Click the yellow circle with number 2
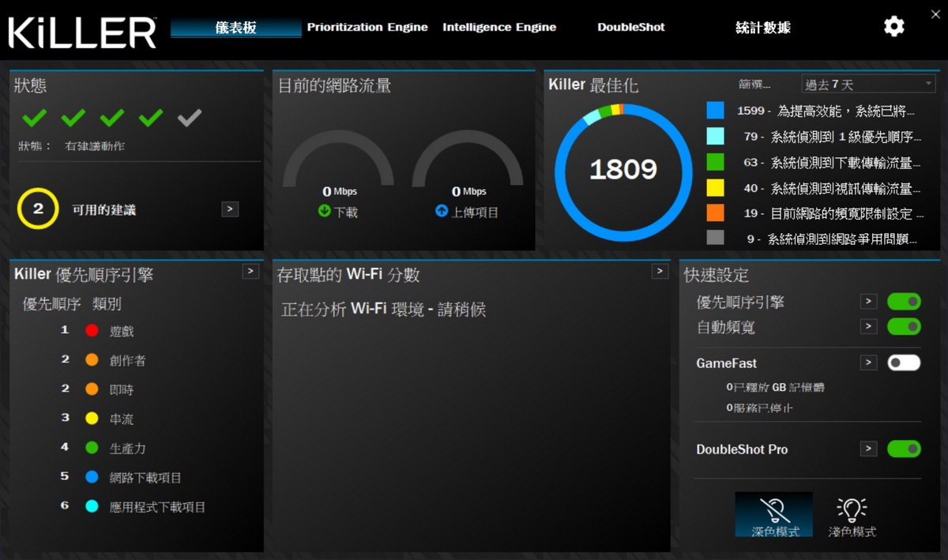The height and width of the screenshot is (560, 948). coord(38,209)
